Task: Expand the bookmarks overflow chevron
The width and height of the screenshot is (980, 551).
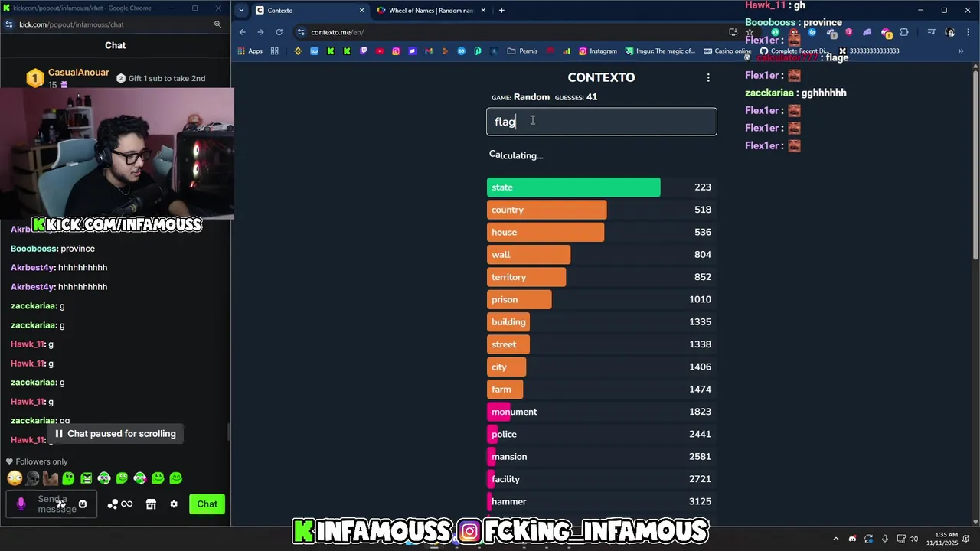Action: (x=961, y=51)
